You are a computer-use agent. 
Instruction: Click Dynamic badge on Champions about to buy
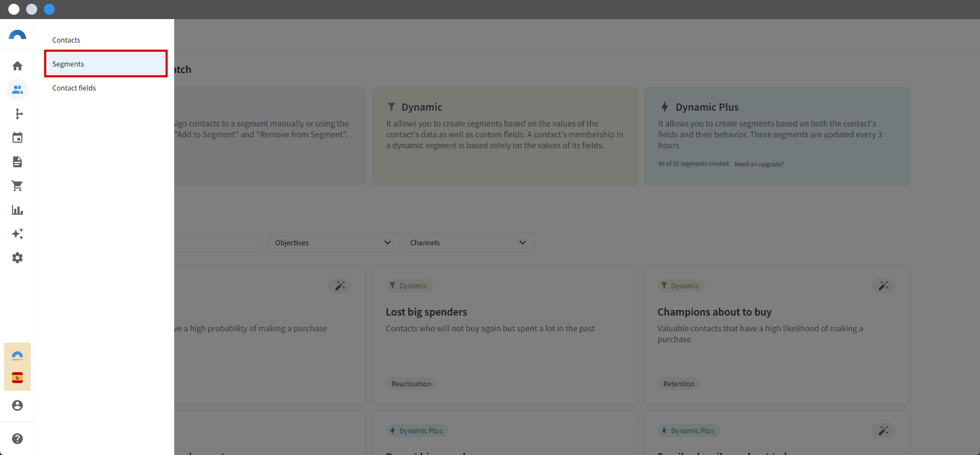pos(681,286)
